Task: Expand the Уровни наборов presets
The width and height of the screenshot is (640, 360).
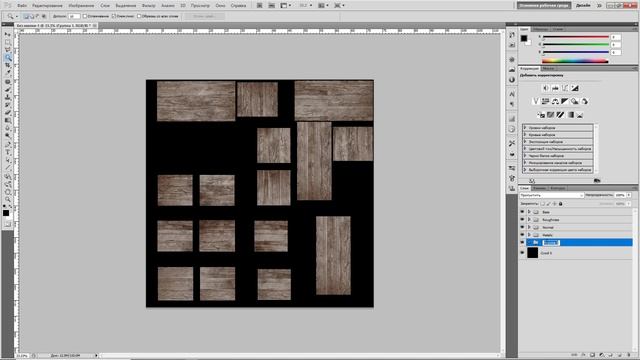Action: coord(525,128)
